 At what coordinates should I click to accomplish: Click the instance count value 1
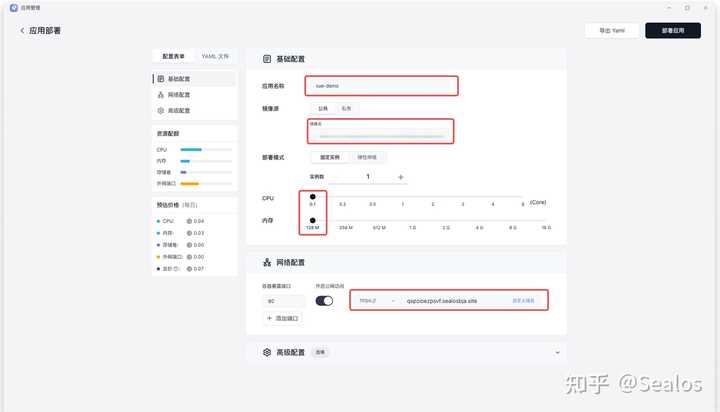[x=368, y=176]
